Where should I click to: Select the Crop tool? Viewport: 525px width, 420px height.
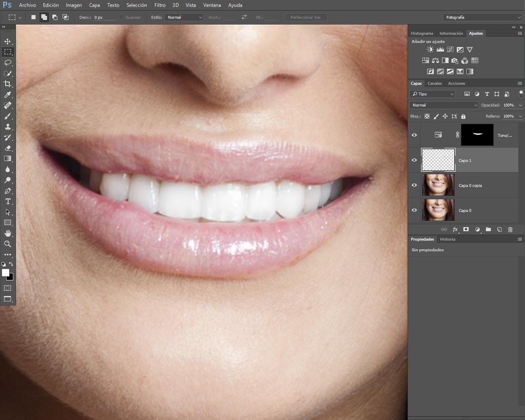pos(7,84)
